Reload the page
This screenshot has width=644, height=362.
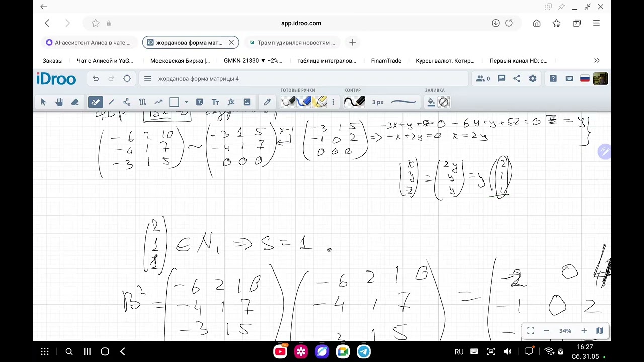tap(509, 23)
